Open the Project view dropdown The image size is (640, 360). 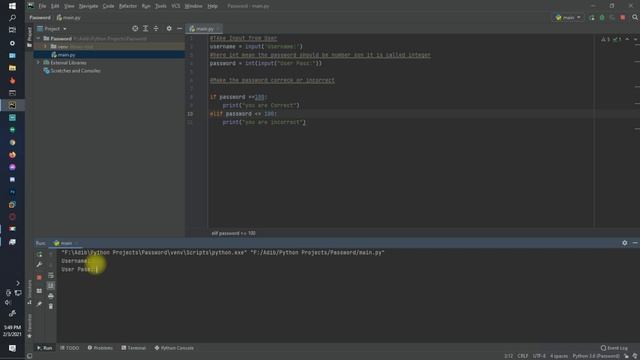click(52, 29)
